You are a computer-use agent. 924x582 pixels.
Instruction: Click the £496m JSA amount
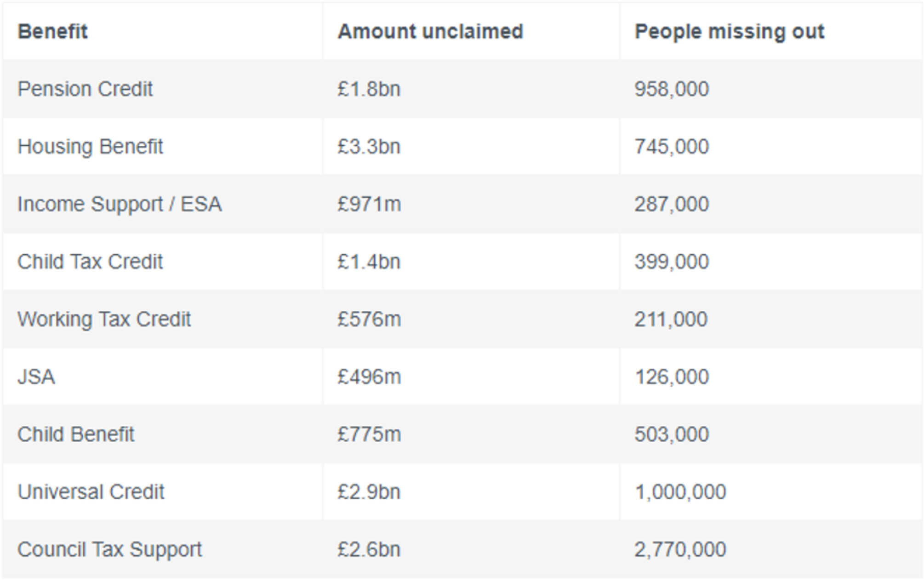pos(369,377)
